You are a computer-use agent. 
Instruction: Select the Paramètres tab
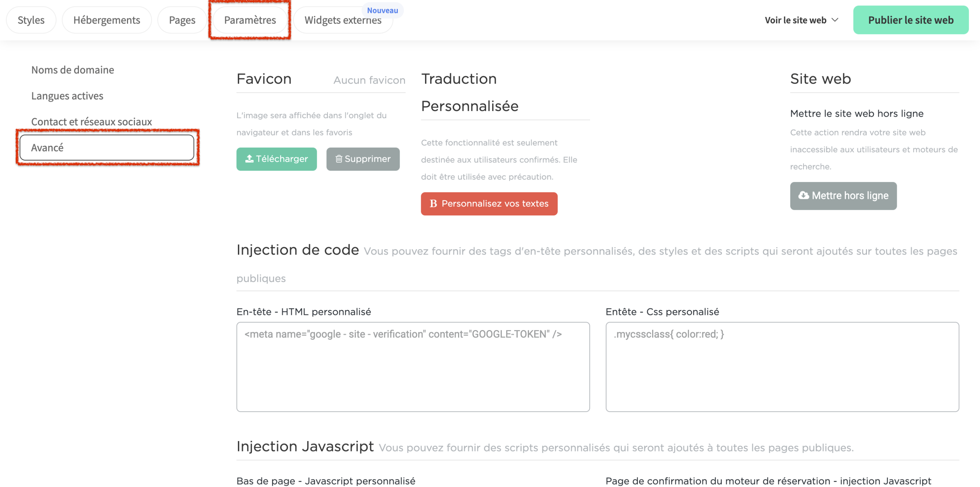pos(250,20)
